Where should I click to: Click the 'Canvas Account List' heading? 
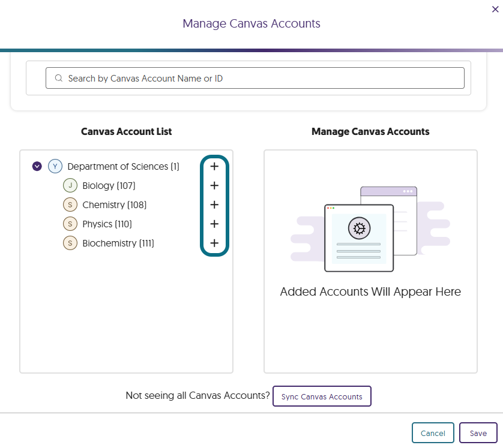[127, 131]
